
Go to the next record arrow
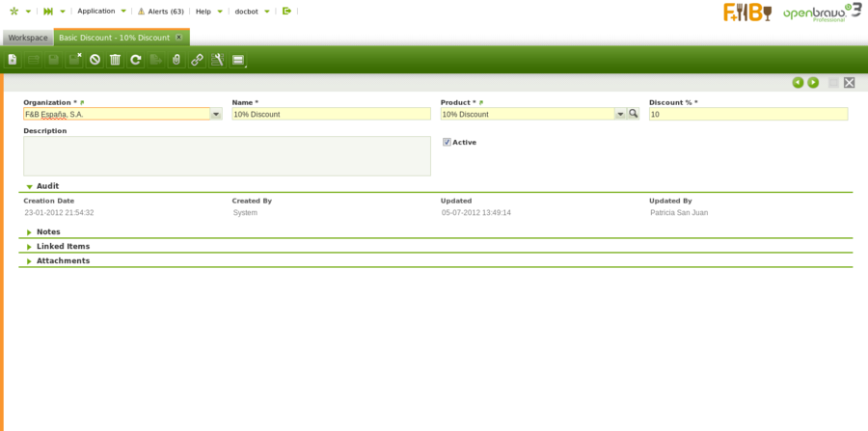point(813,83)
